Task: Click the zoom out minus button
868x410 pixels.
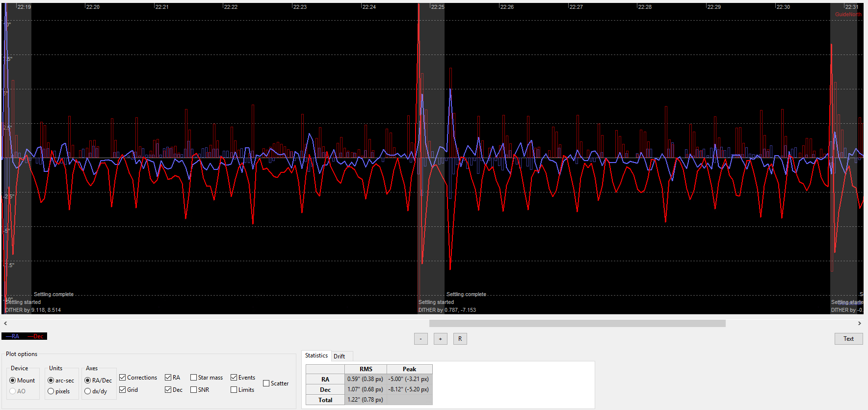Action: [x=421, y=339]
